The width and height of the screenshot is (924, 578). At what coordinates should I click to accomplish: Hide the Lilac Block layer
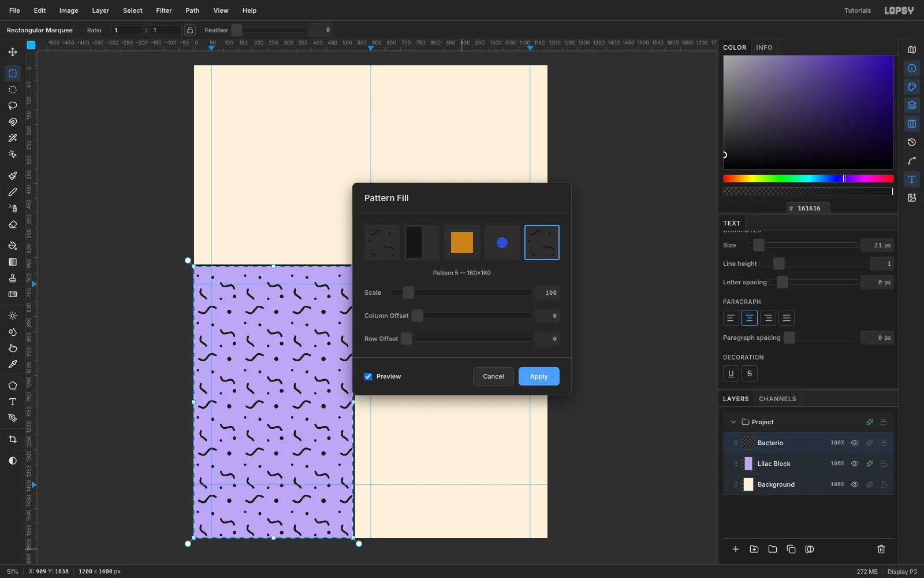click(855, 464)
